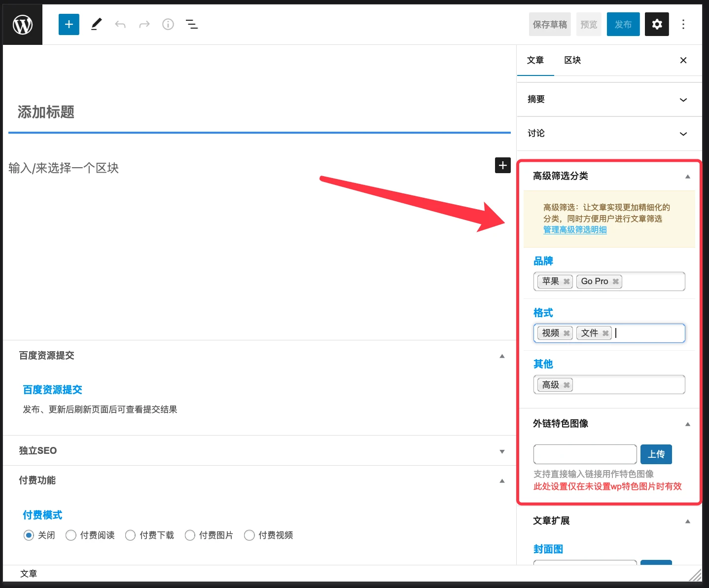This screenshot has width=709, height=588.
Task: Select the 关闭 payment mode radio
Action: (x=29, y=535)
